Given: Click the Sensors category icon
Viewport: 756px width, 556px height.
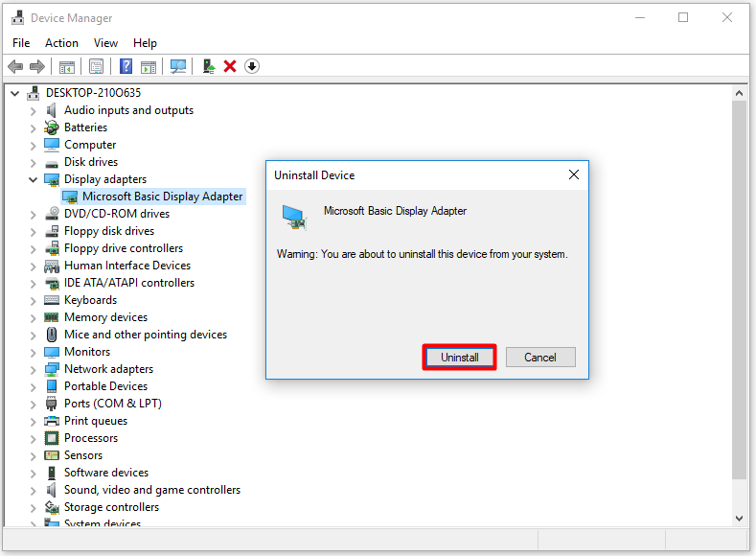Looking at the screenshot, I should pos(52,455).
